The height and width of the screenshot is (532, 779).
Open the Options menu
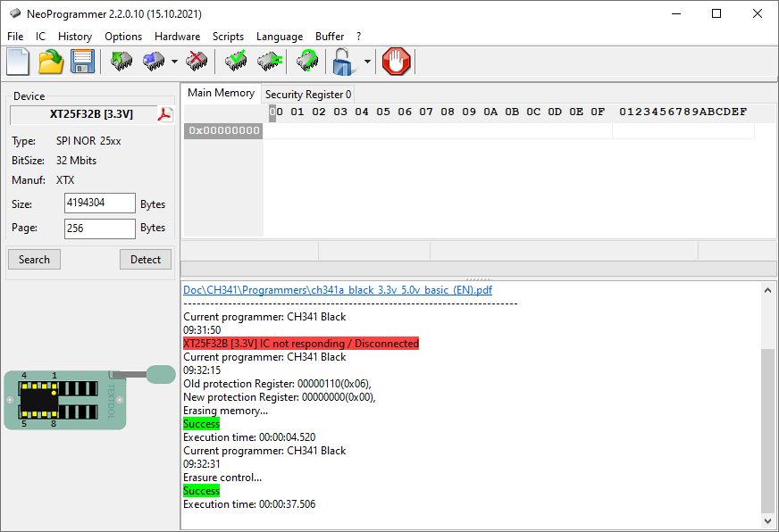[123, 37]
